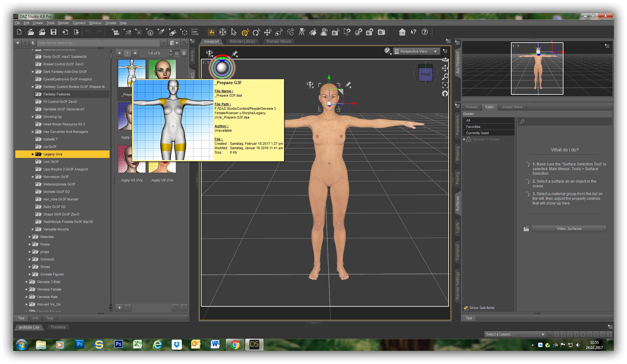Select the All shader filter
The height and width of the screenshot is (364, 627).
[488, 120]
